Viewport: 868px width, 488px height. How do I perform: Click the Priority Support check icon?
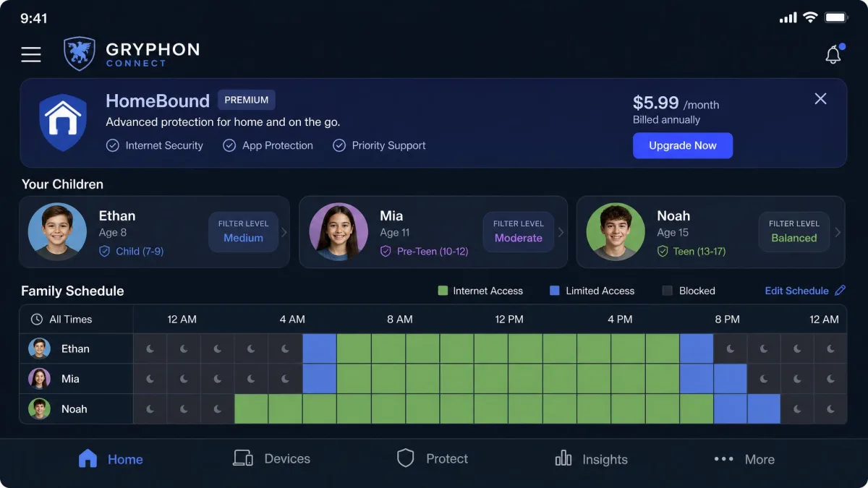pyautogui.click(x=339, y=145)
